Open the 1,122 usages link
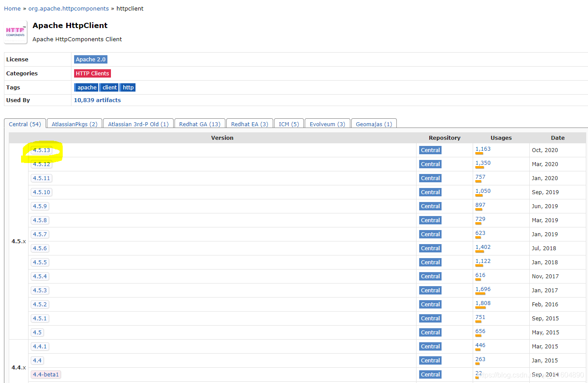 click(x=483, y=261)
